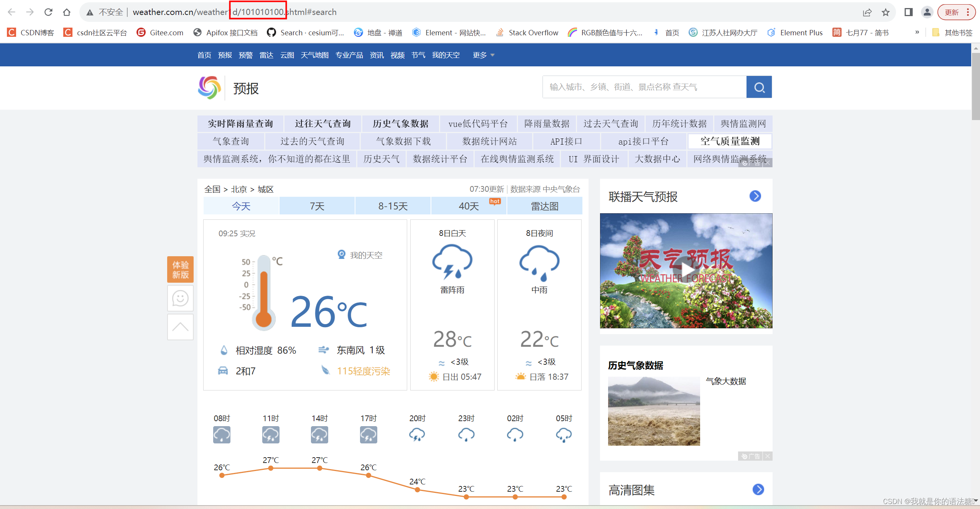Open the Stack Overflow bookmark icon
This screenshot has width=980, height=509.
(500, 32)
